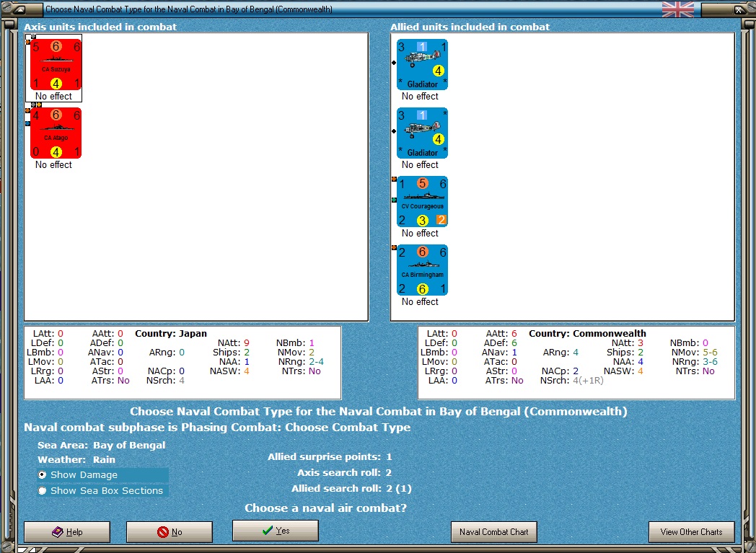Click the window menu icon in title bar
The height and width of the screenshot is (553, 756).
click(19, 9)
